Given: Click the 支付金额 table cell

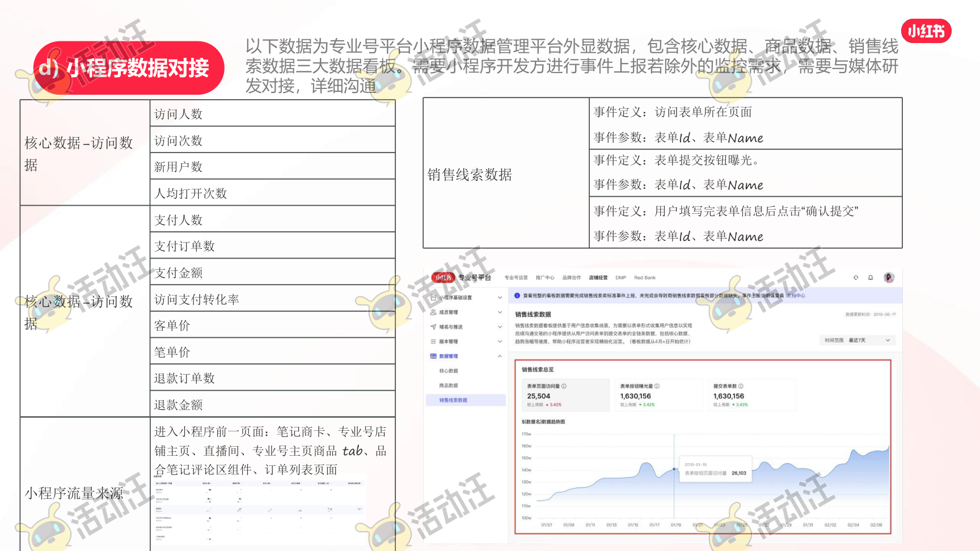Looking at the screenshot, I should click(273, 272).
